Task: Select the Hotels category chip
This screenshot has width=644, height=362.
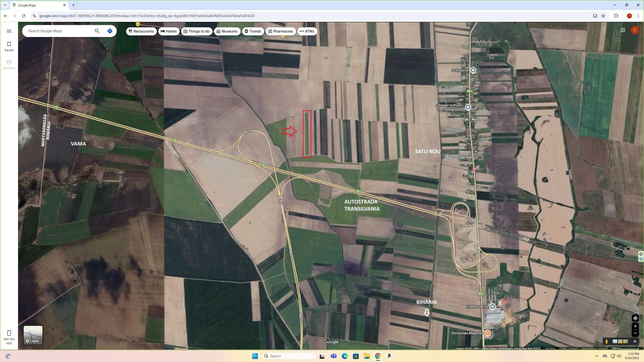Action: [169, 31]
